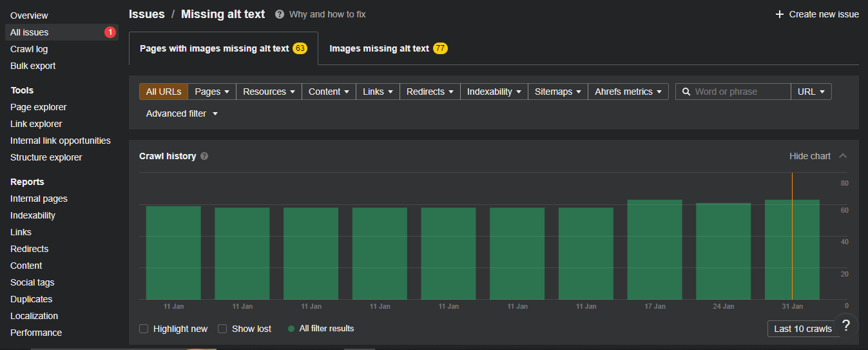This screenshot has width=868, height=350.
Task: Click the 63 count badge on pages tab
Action: coord(300,48)
